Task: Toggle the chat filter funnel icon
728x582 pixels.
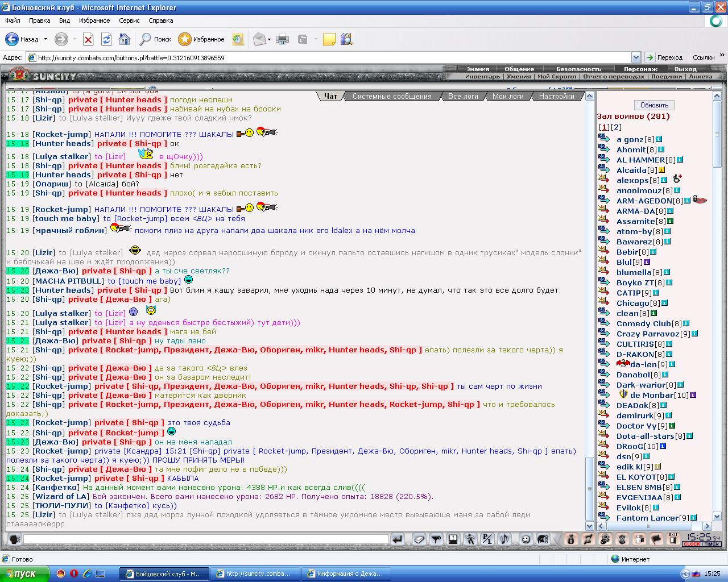Action: [x=436, y=539]
